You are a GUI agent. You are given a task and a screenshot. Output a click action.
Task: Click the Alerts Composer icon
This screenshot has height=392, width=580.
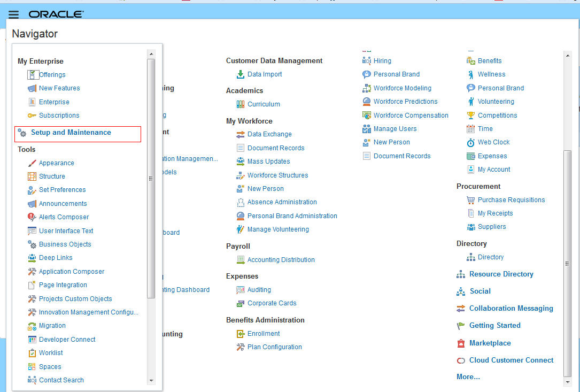(32, 217)
